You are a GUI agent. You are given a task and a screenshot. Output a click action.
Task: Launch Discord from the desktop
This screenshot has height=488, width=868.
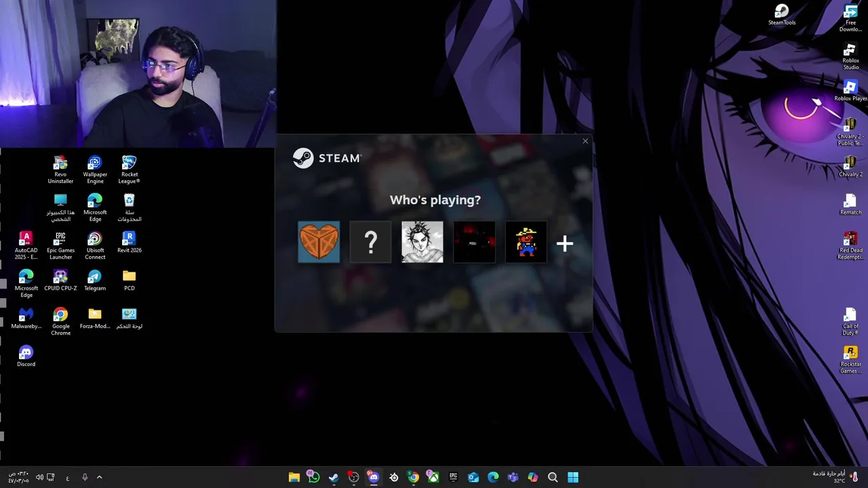tap(26, 356)
